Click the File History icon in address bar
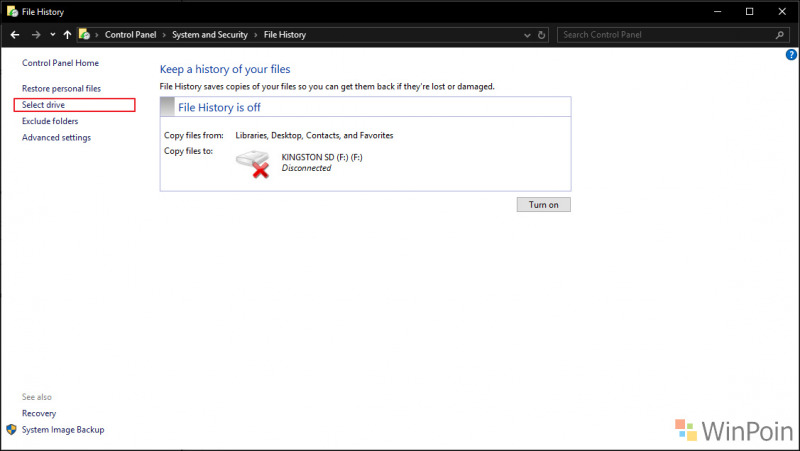 (85, 35)
